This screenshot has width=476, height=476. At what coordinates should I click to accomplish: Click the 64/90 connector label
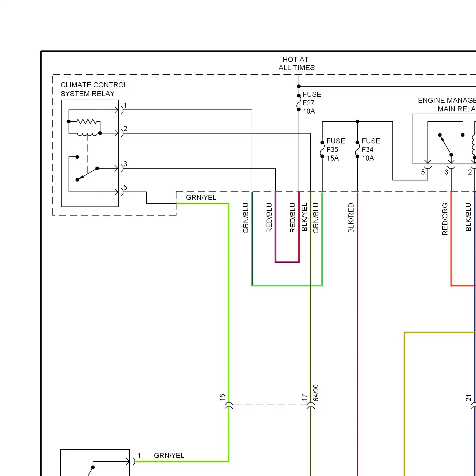(x=316, y=393)
